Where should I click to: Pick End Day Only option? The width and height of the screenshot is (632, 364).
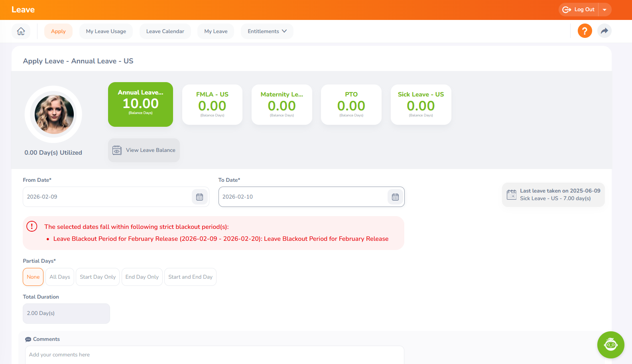(x=142, y=277)
